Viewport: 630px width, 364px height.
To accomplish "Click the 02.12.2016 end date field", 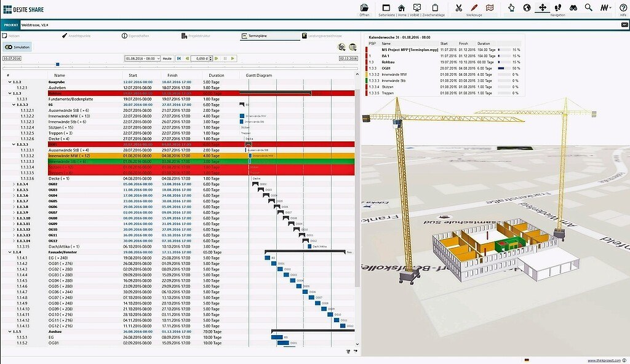I will pos(348,58).
